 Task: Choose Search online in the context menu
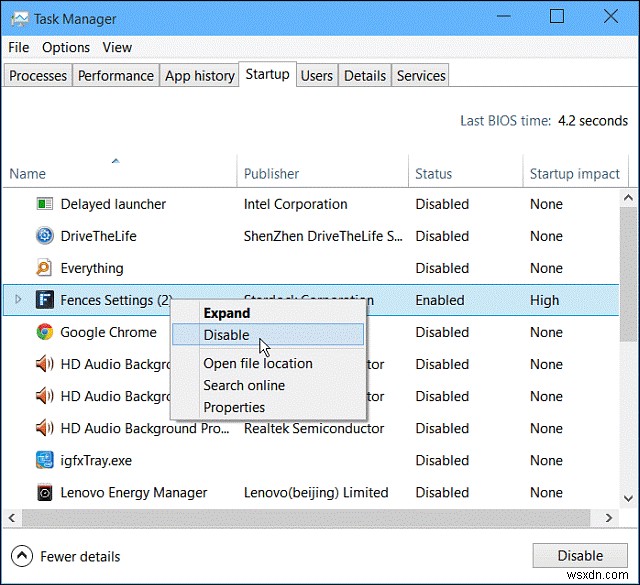(x=268, y=385)
